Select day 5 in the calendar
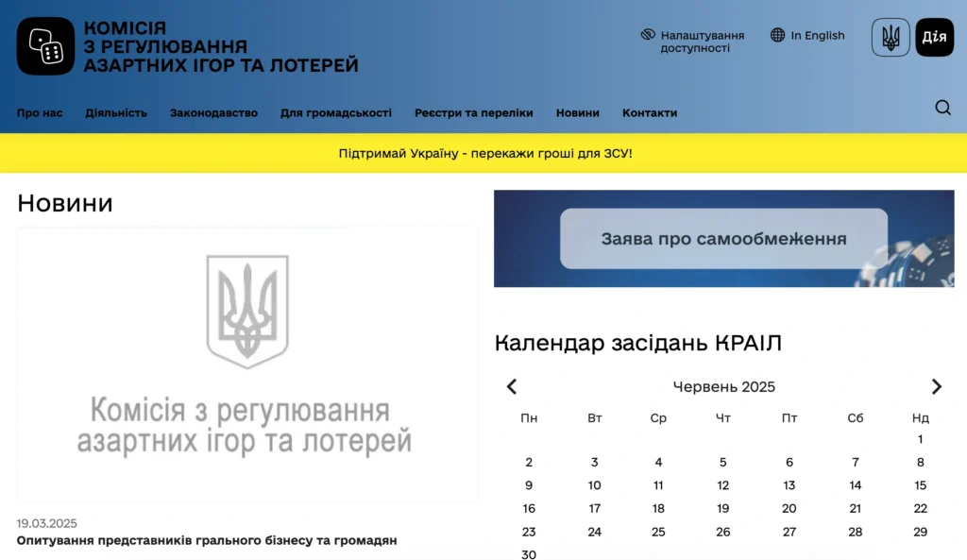 pyautogui.click(x=722, y=463)
